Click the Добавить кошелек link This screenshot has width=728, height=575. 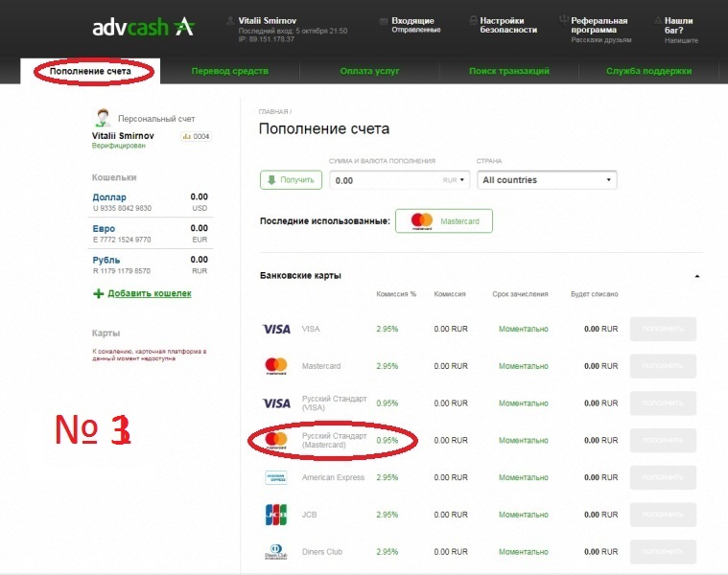(150, 293)
